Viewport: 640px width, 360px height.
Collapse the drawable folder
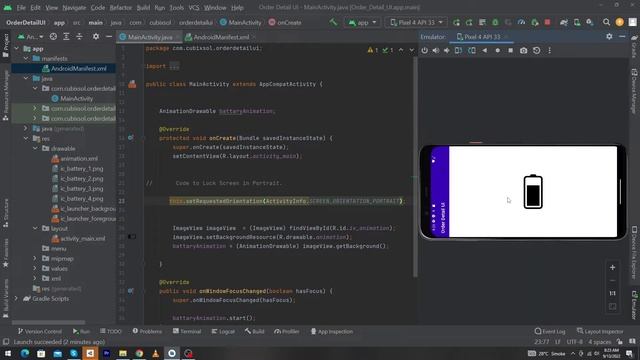[35, 149]
